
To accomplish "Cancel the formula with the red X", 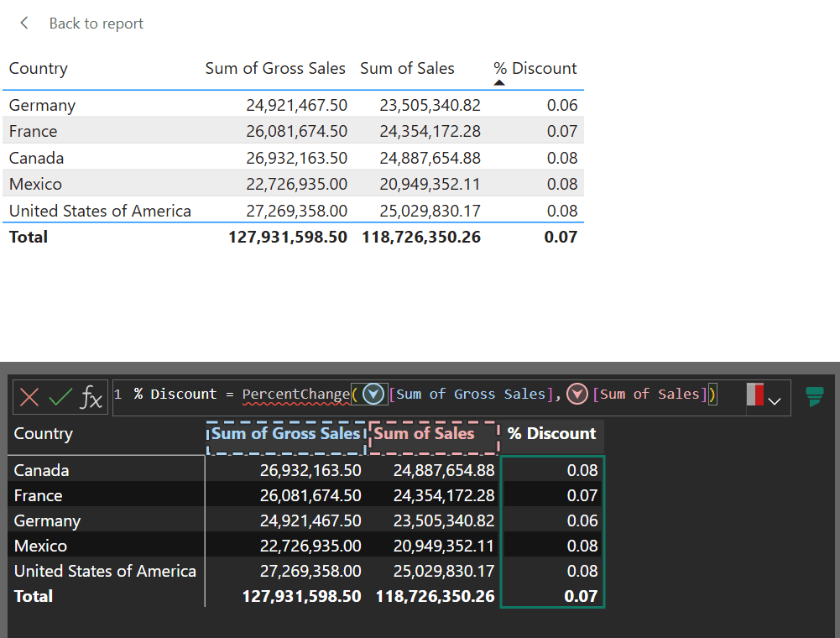I will tap(29, 397).
